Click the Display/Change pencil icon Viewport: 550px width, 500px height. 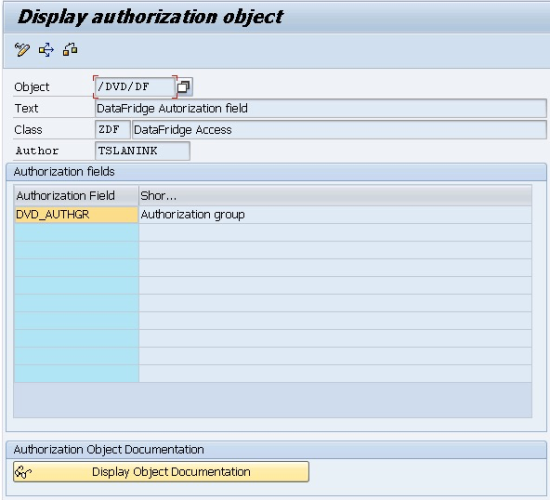click(22, 49)
